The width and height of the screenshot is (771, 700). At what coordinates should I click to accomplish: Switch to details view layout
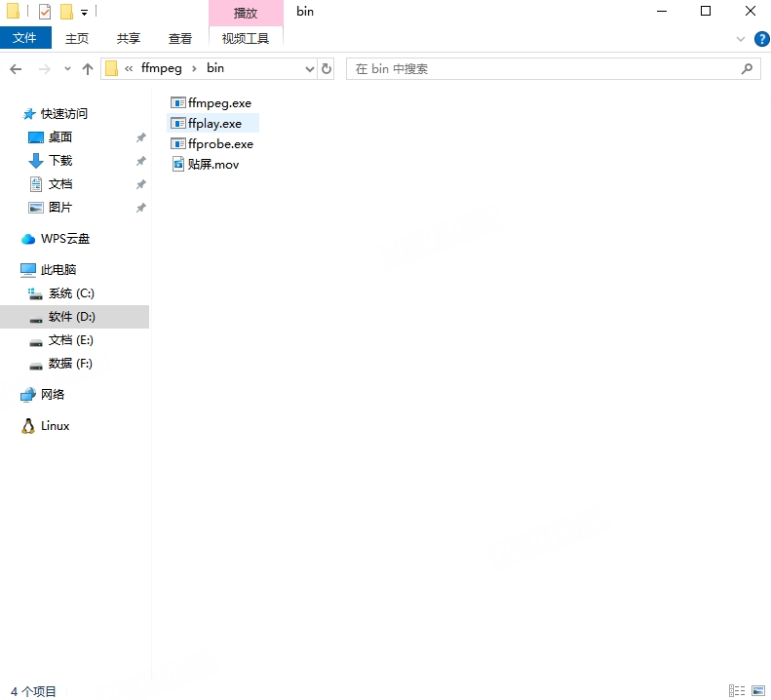pos(737,690)
